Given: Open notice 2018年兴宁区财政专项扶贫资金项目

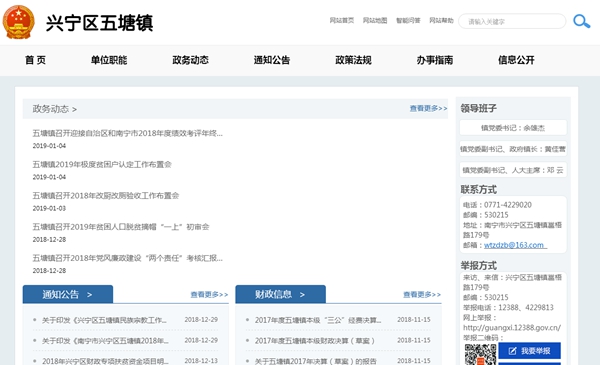Looking at the screenshot, I should 105,361.
